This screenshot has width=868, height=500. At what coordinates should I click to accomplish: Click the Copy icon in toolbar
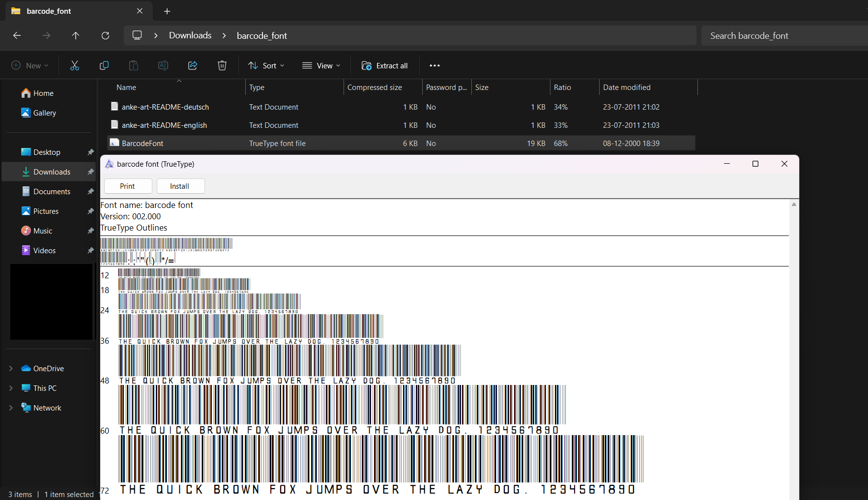(x=104, y=65)
